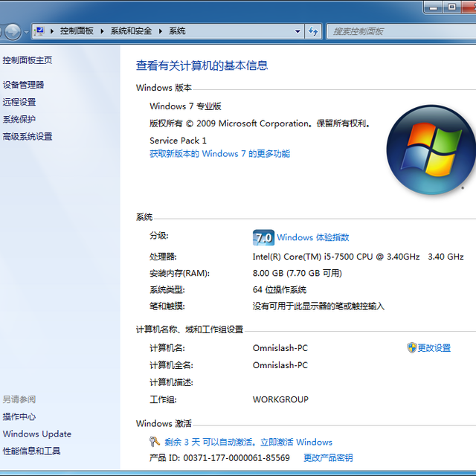Select computer name Omnislash-PC beside 计算机名
The height and width of the screenshot is (476, 476).
[280, 348]
